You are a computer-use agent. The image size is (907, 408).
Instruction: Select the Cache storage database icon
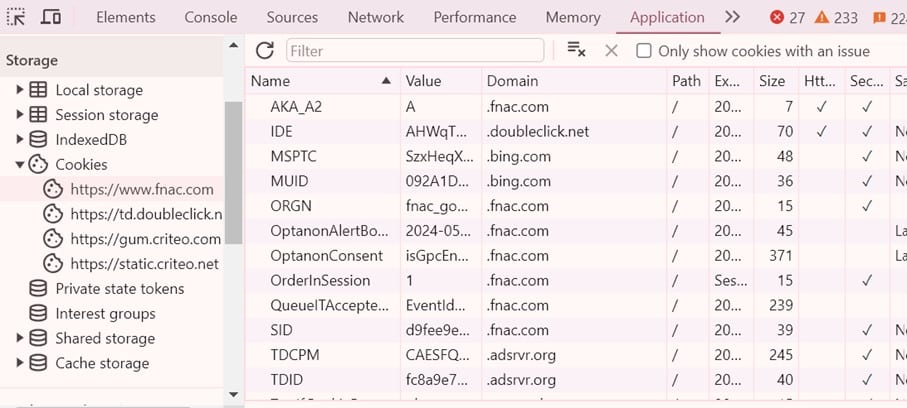pyautogui.click(x=38, y=363)
